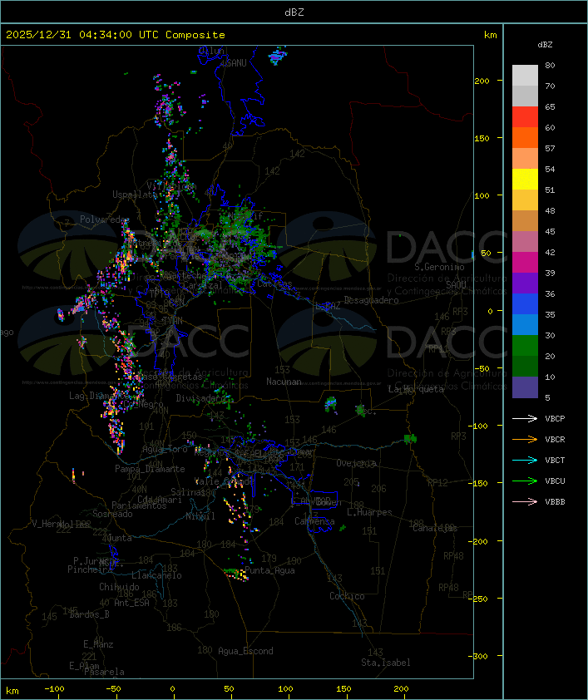Click the Nacunan place label

pyautogui.click(x=284, y=382)
